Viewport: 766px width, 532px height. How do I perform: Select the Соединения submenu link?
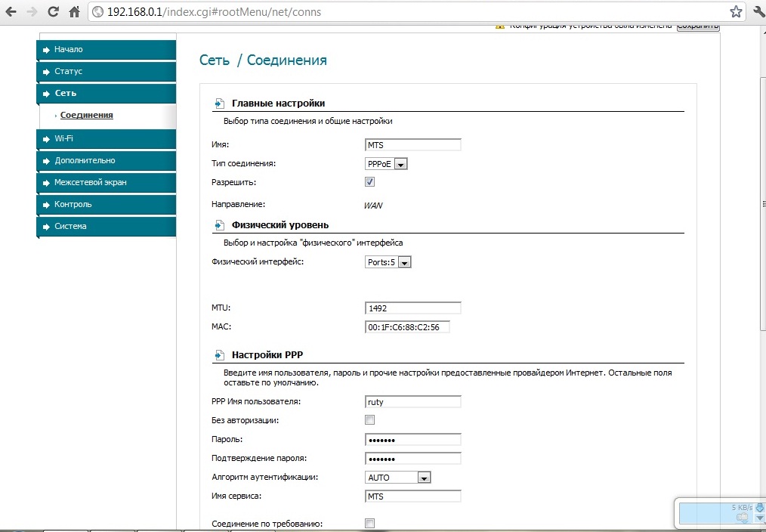tap(87, 115)
